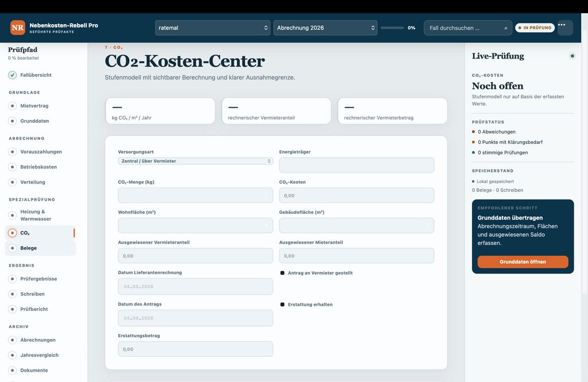Click the Schreiben step icon
This screenshot has height=382, width=588.
point(13,294)
